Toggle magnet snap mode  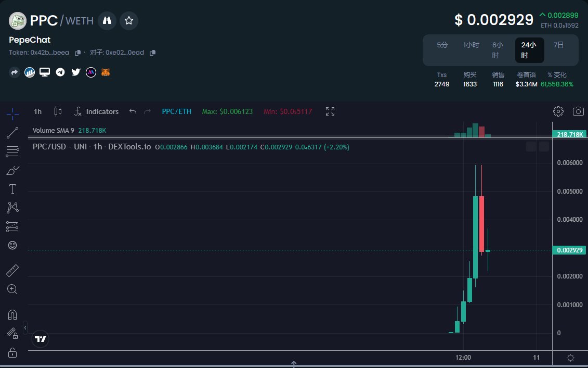[x=12, y=314]
